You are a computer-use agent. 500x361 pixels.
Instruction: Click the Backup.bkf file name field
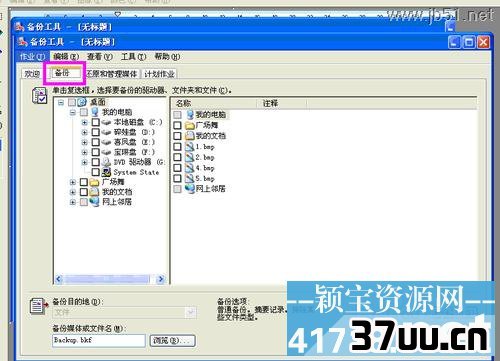[99, 340]
